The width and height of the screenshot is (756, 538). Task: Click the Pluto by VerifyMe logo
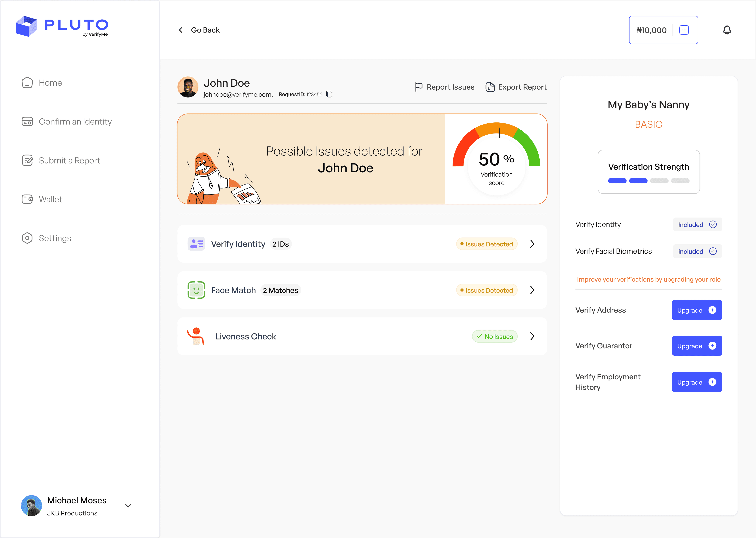pyautogui.click(x=62, y=26)
